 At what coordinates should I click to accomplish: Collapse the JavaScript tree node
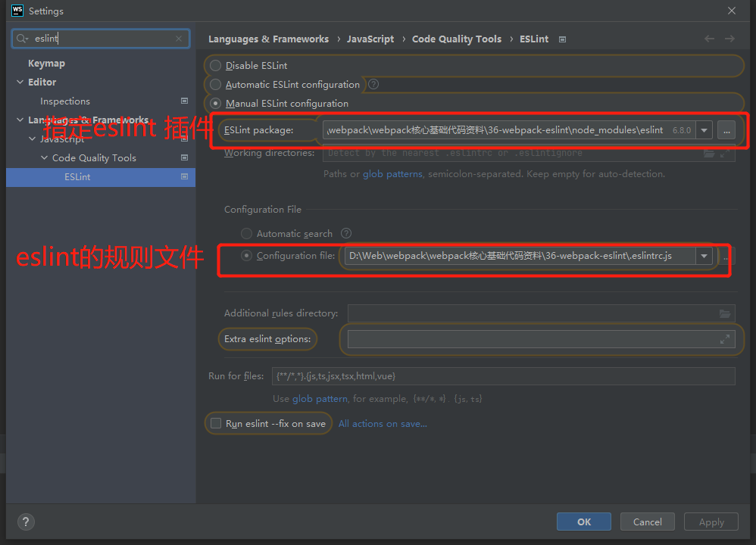(33, 139)
